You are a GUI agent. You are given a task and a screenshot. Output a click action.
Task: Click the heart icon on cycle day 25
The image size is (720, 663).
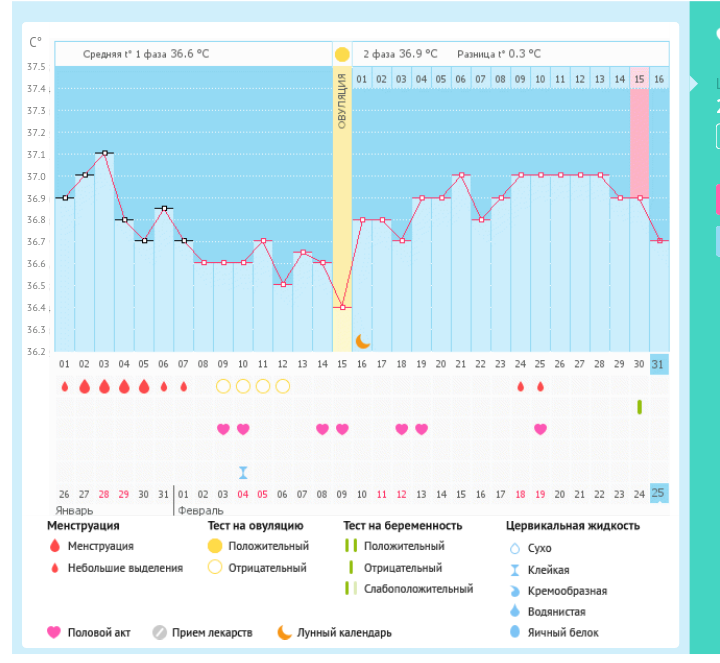coord(540,429)
